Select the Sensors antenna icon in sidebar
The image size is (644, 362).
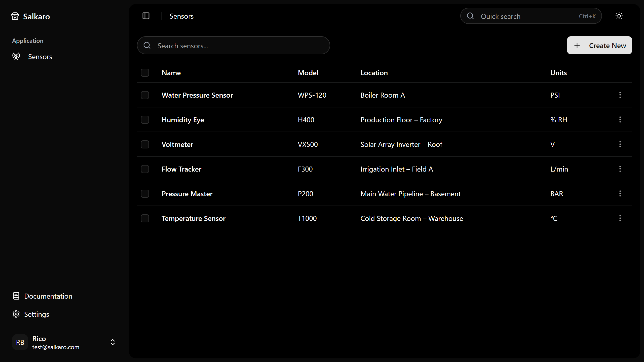16,56
